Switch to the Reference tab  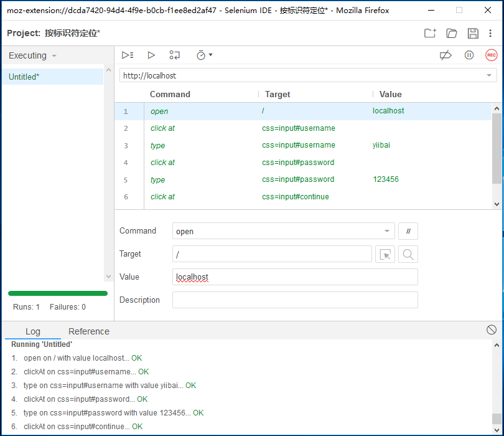[89, 331]
